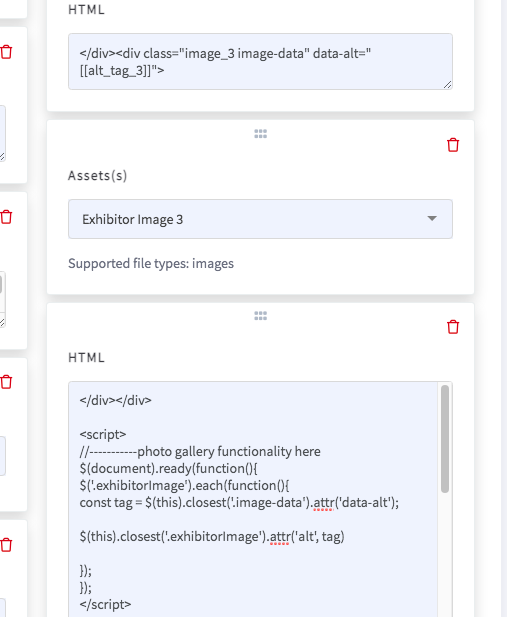507x617 pixels.
Task: Click the photo gallery functionality comment line
Action: (x=200, y=451)
